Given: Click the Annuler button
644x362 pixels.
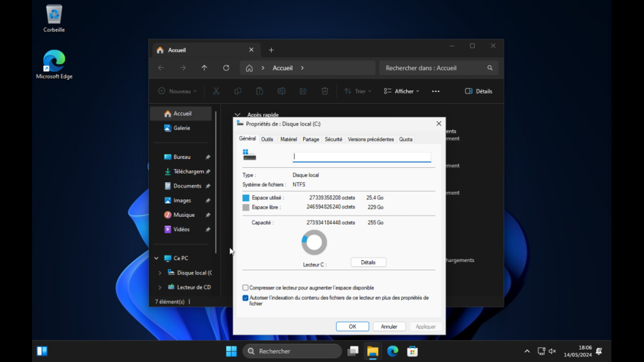Looking at the screenshot, I should (389, 327).
